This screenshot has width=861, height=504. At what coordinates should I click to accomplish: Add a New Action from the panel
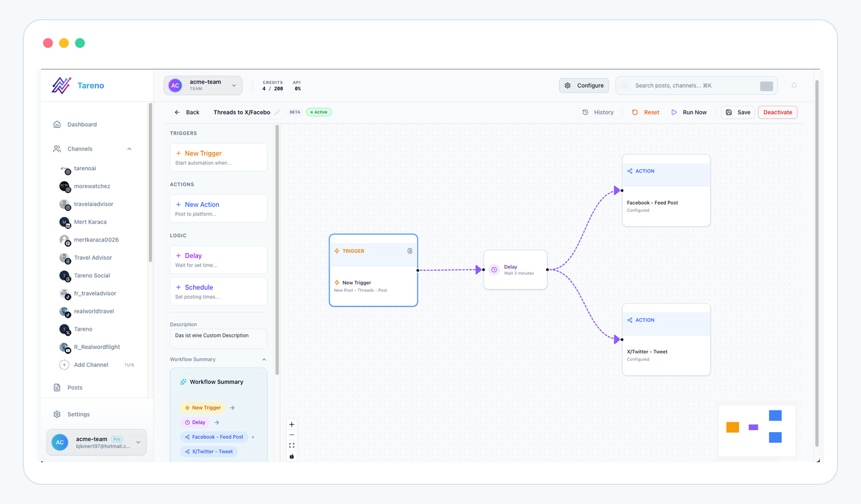(218, 208)
